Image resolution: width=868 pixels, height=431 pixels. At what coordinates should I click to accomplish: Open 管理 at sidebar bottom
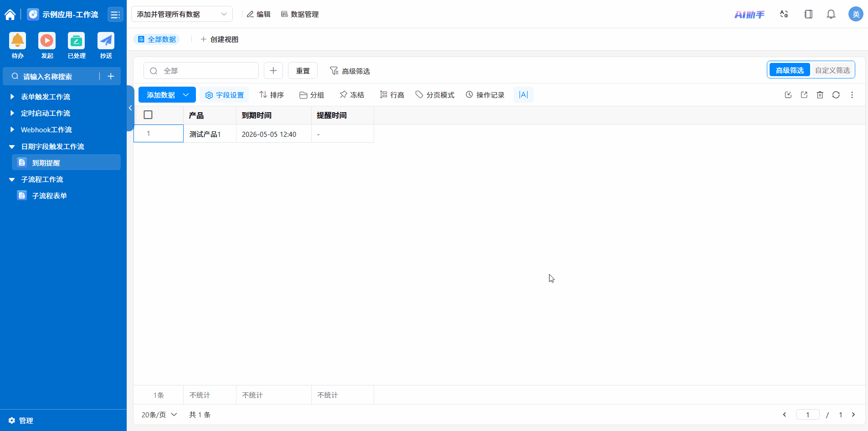point(21,421)
